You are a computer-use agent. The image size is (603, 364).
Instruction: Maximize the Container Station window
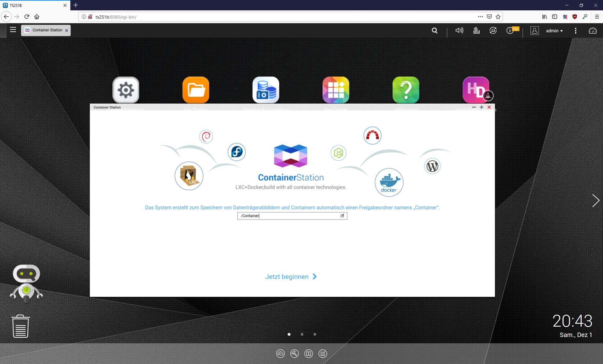(481, 107)
